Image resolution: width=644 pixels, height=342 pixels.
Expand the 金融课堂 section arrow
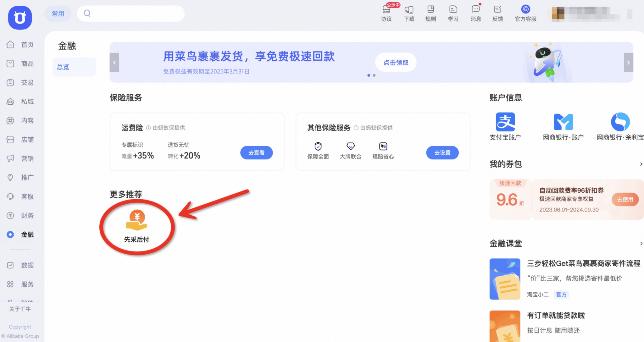click(x=641, y=244)
